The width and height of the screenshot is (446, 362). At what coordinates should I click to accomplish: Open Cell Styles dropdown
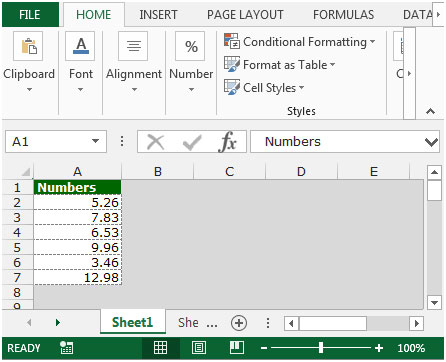[302, 88]
